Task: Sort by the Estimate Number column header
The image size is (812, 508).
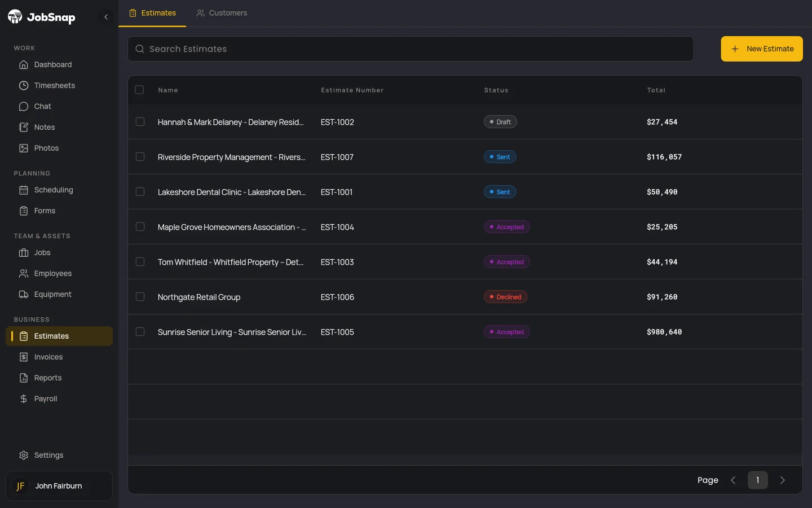Action: point(352,90)
